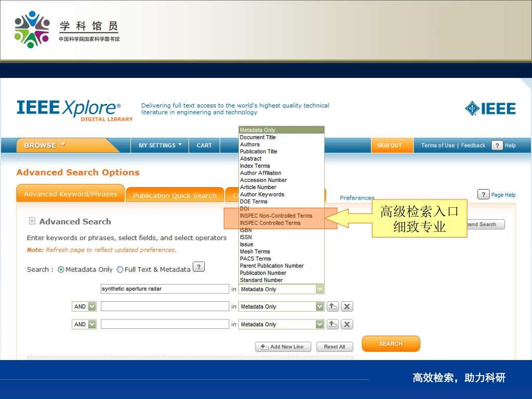The width and height of the screenshot is (532, 399).
Task: Choose Metadata Only at top of list
Action: (281, 130)
